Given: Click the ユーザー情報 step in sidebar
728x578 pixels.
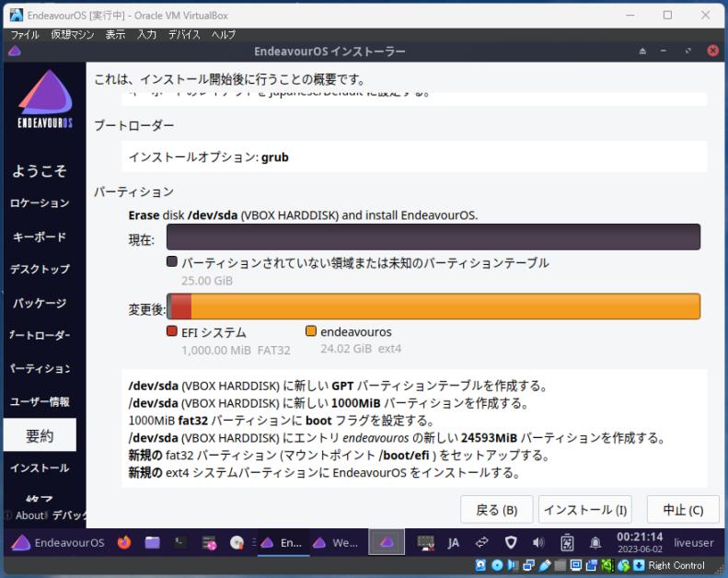Looking at the screenshot, I should [x=40, y=401].
